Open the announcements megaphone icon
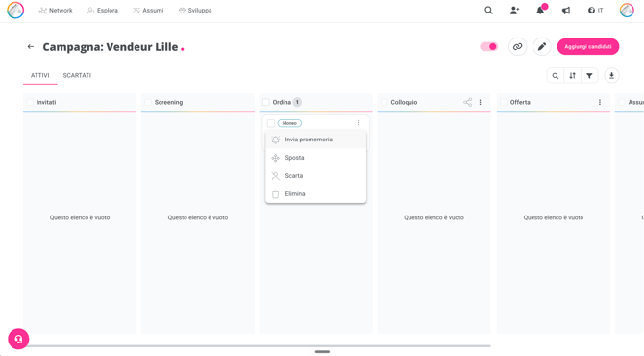644x356 pixels. tap(566, 11)
